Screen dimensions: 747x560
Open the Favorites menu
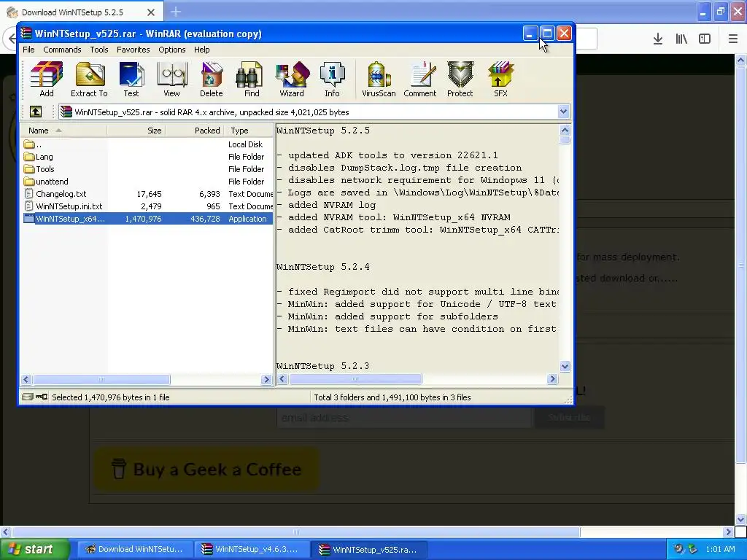click(x=133, y=50)
